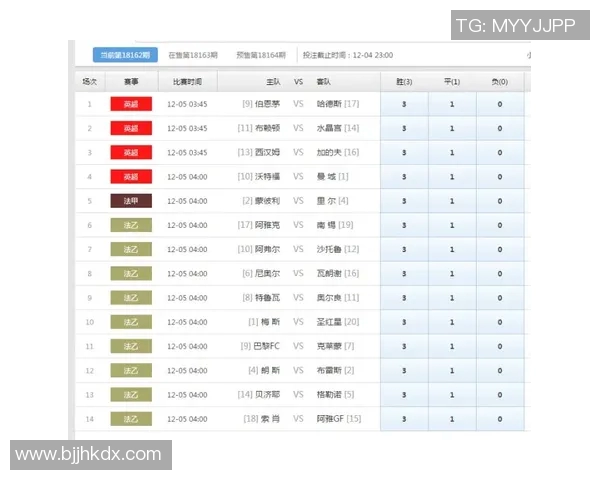Choose win (3) for 梅斯 vs 圣红星
The image size is (600, 480).
(x=404, y=322)
